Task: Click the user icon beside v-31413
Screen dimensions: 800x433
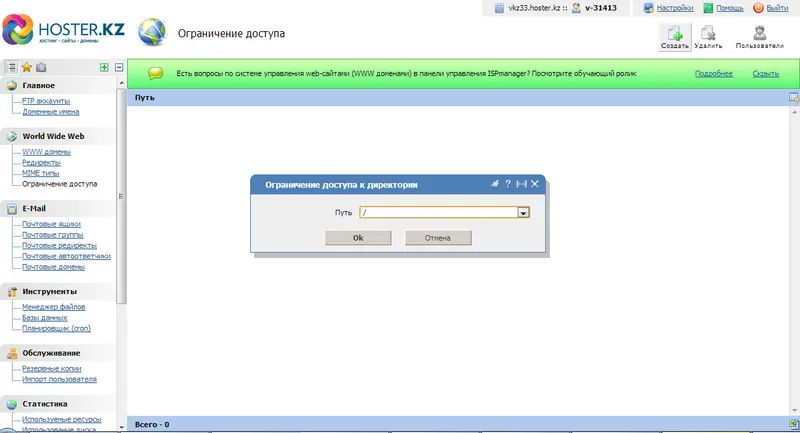Action: click(x=576, y=8)
